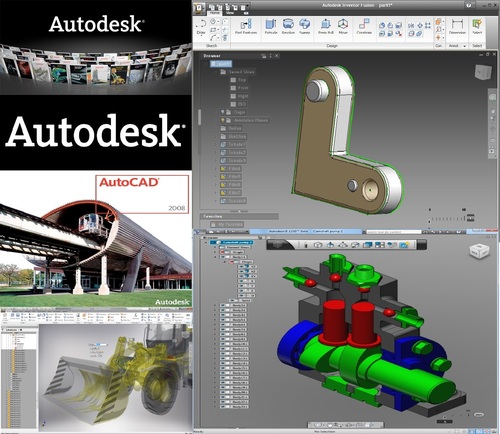Select the Fillet5 feature

click(x=231, y=176)
